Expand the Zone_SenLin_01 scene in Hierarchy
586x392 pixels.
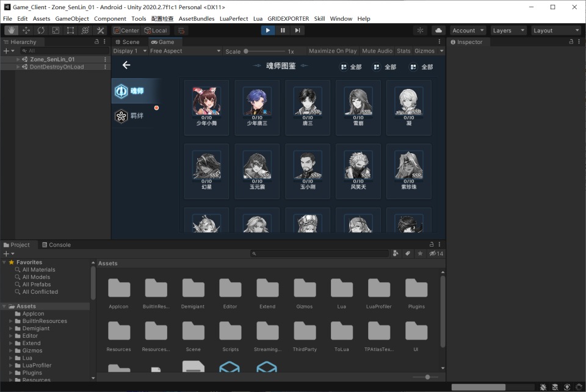coord(18,59)
